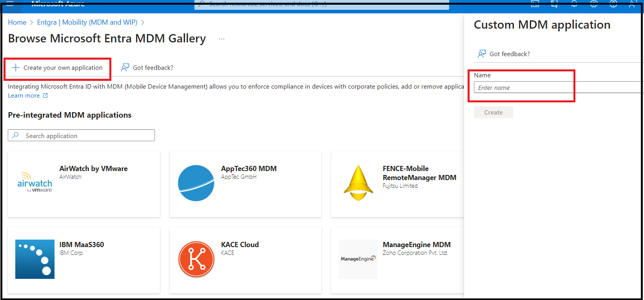Screen dimensions: 644x300
Task: Select the FENCE-Mobile yellow cone logo
Action: pos(358,182)
